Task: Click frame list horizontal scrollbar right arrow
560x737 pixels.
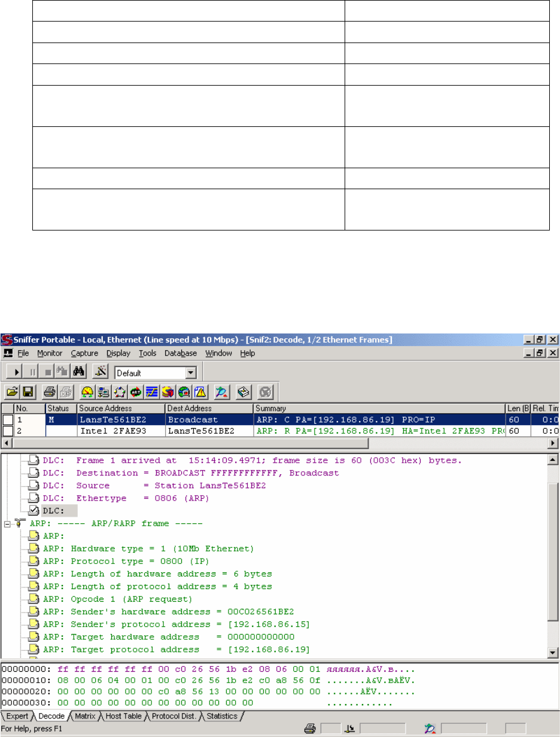Action: tap(553, 442)
